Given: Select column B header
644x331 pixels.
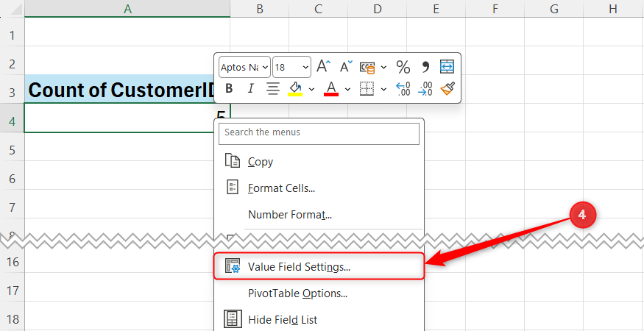Looking at the screenshot, I should click(260, 9).
